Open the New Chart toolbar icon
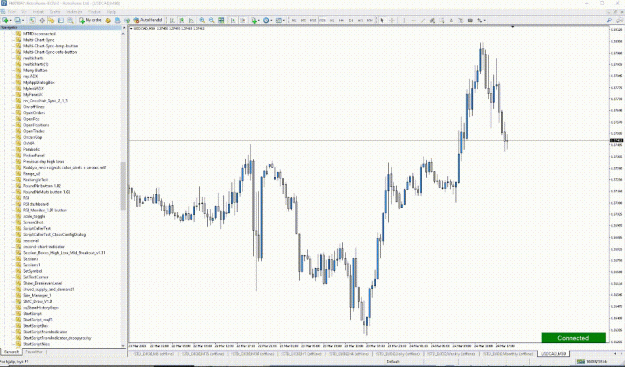The width and height of the screenshot is (625, 367). pyautogui.click(x=7, y=20)
